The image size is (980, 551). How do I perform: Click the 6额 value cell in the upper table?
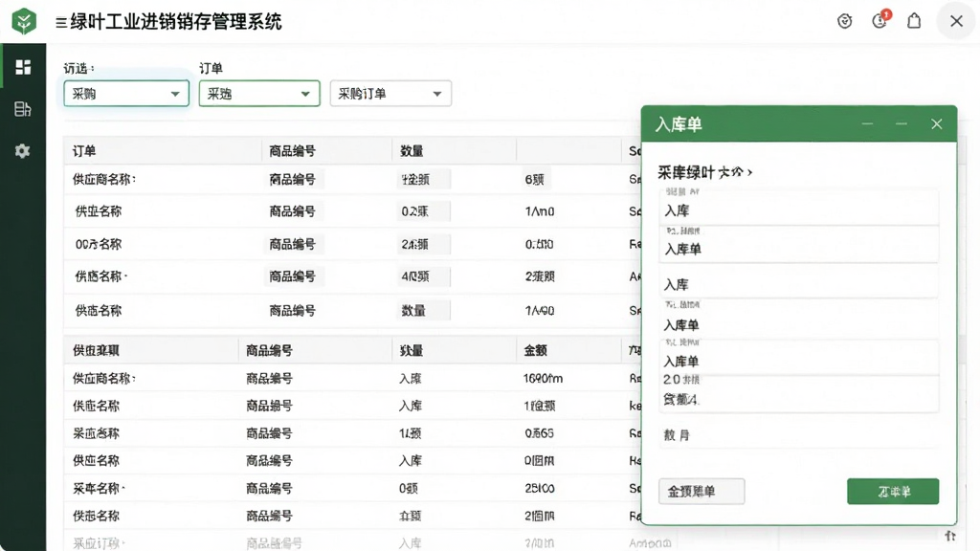(534, 180)
